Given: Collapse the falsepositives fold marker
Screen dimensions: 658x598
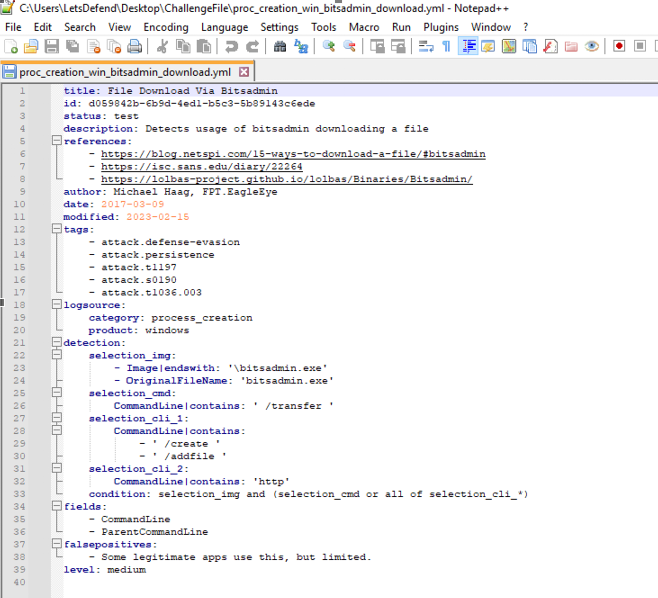Looking at the screenshot, I should click(x=57, y=543).
